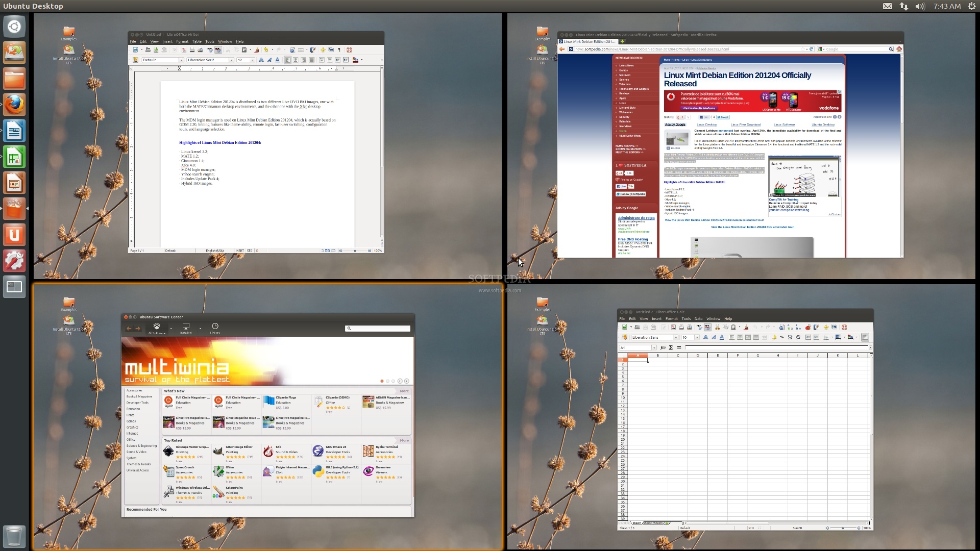The height and width of the screenshot is (551, 980).
Task: Toggle INSRT mode in Writer status bar
Action: (x=239, y=251)
